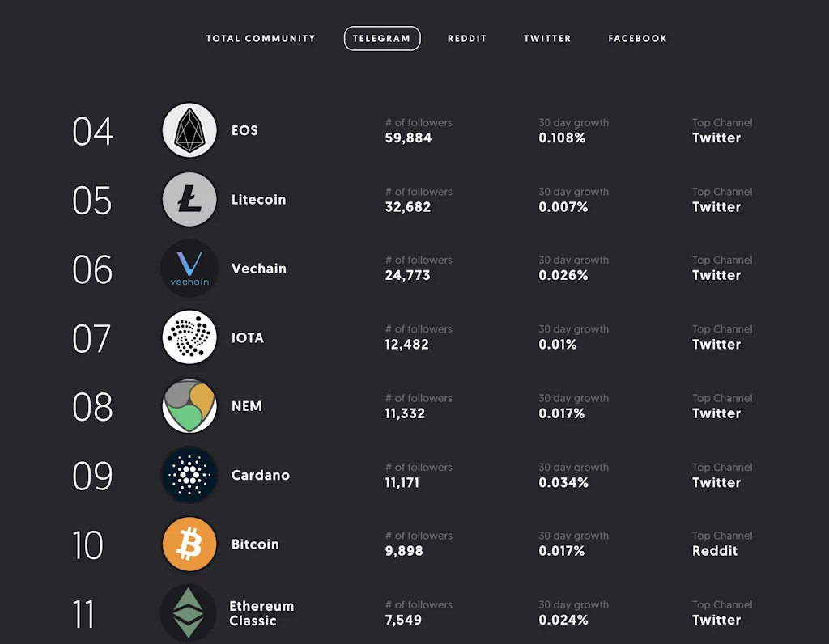Switch to the Reddit tab
Image resolution: width=829 pixels, height=644 pixels.
(467, 38)
